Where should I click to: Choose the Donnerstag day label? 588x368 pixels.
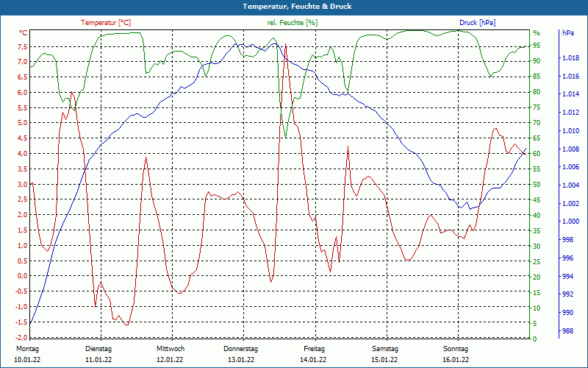click(241, 348)
